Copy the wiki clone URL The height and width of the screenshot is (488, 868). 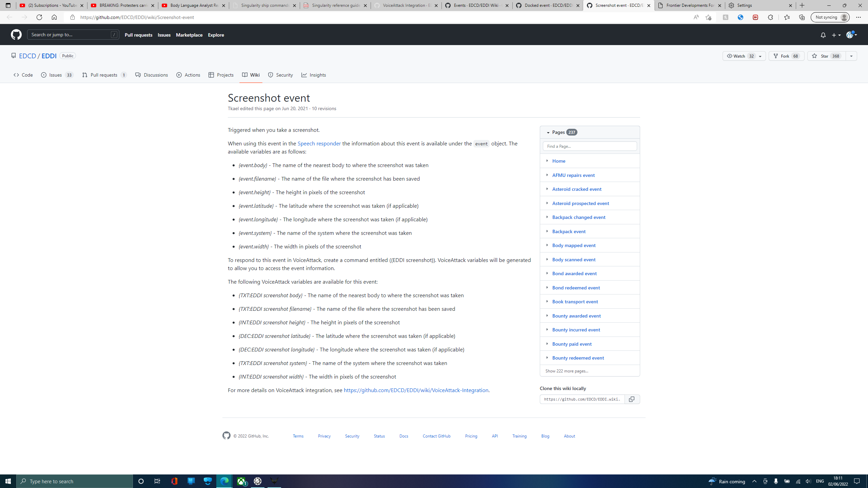(632, 399)
